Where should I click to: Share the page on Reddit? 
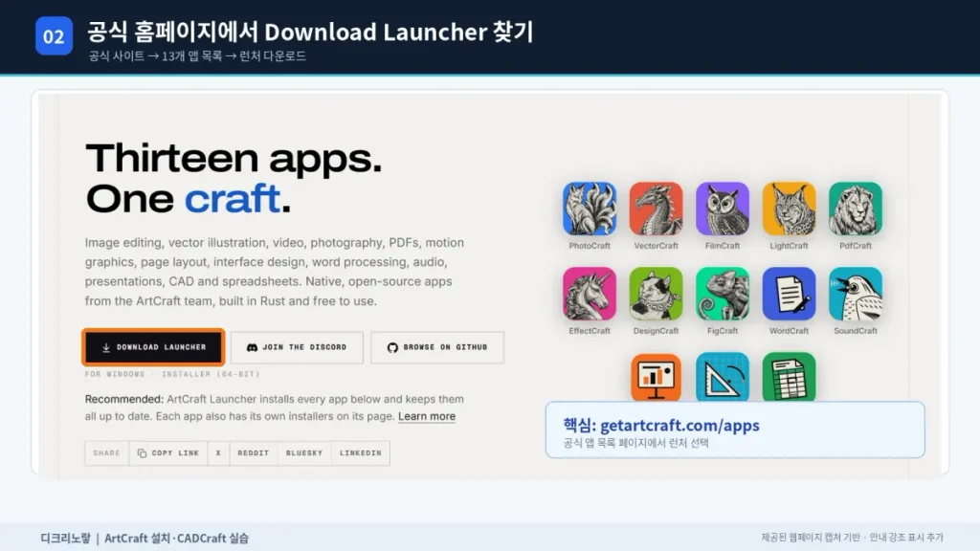253,452
